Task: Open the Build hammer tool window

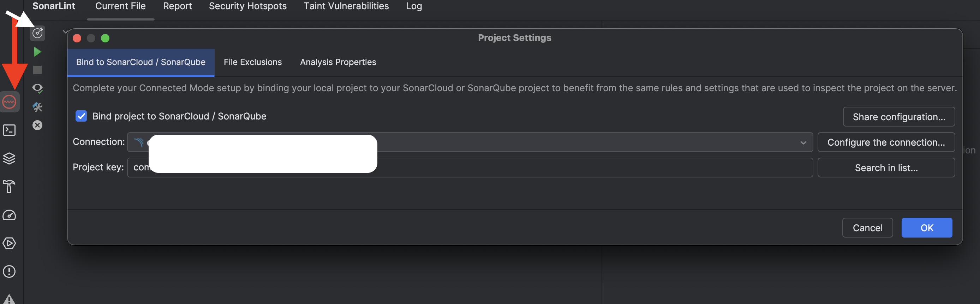Action: [10, 187]
